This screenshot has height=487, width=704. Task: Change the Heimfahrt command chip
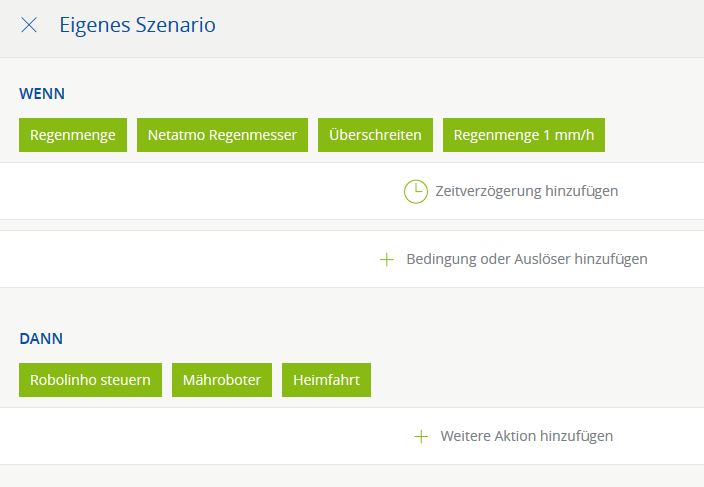(x=326, y=380)
